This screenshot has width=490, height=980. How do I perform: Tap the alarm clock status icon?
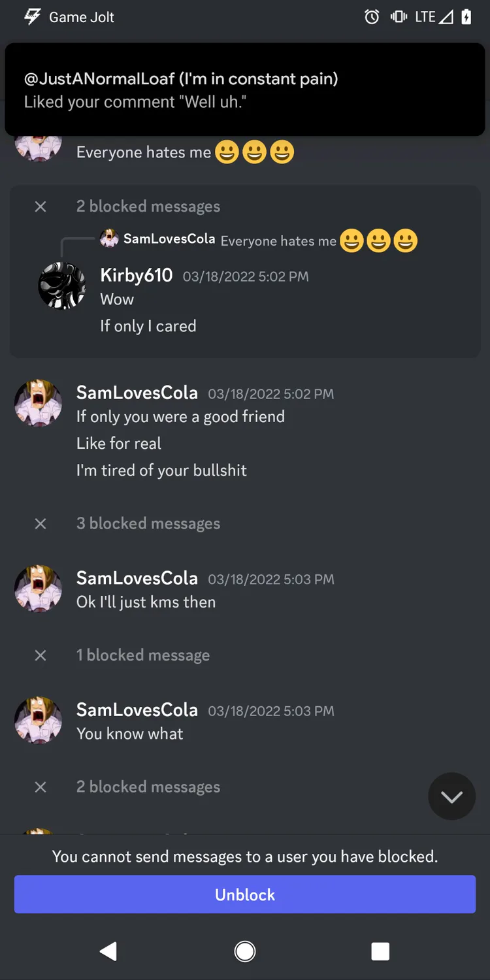tap(372, 17)
